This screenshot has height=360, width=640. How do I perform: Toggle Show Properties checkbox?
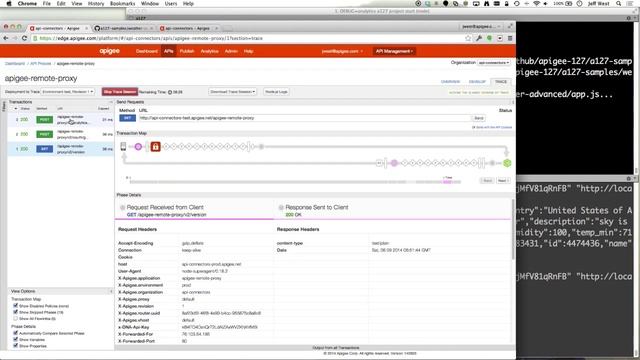[16, 346]
